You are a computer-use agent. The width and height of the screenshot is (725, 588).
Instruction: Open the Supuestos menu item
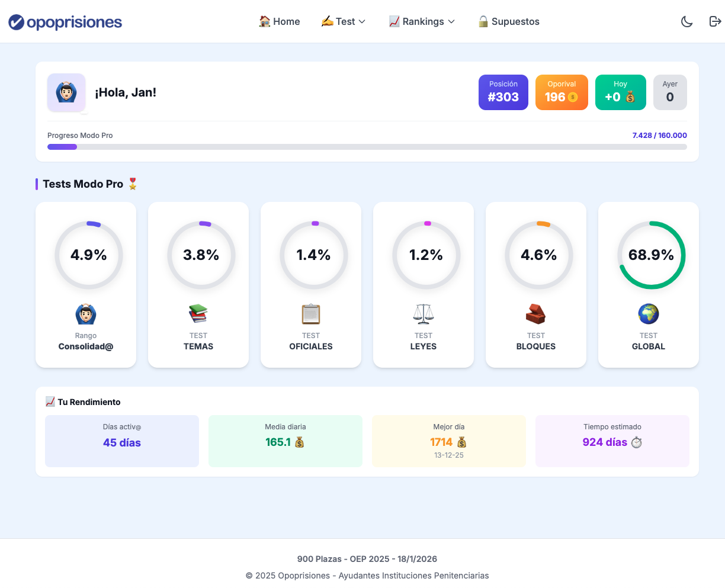pos(509,21)
